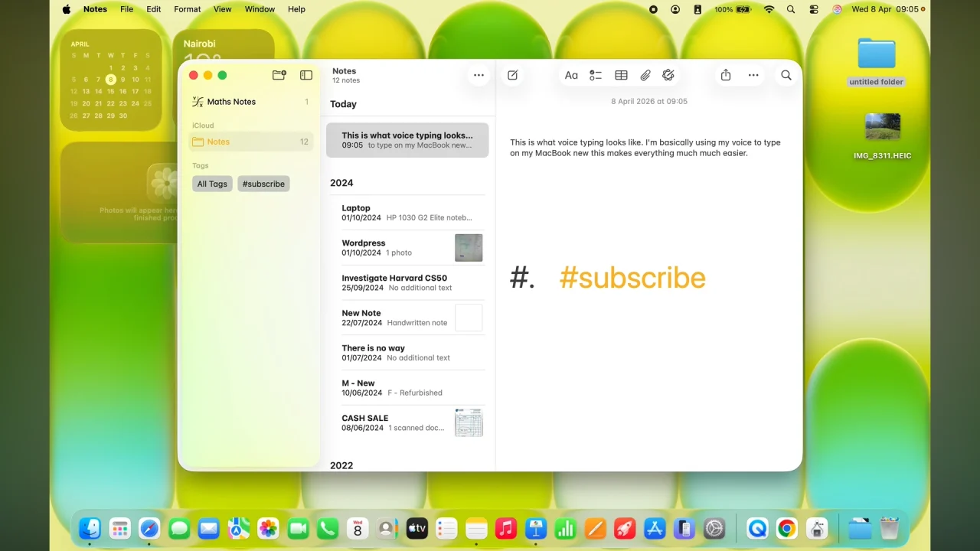Open the View menu

(222, 9)
